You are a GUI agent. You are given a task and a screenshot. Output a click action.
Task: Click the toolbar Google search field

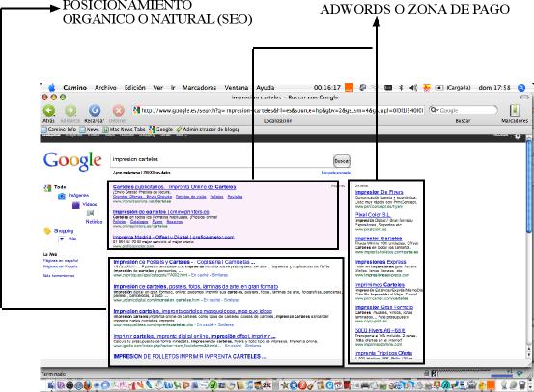pos(464,110)
